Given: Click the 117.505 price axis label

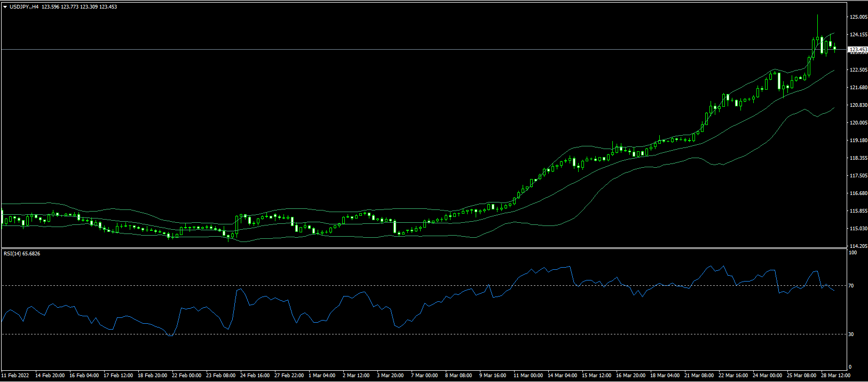Looking at the screenshot, I should (858, 176).
